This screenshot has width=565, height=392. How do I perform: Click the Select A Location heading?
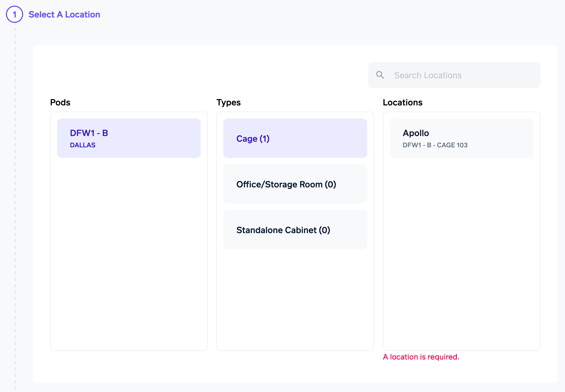(64, 15)
